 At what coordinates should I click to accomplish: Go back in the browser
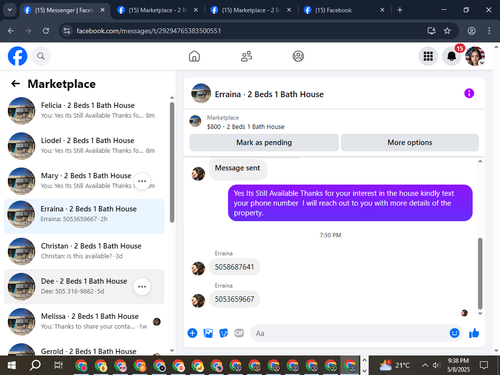(11, 31)
